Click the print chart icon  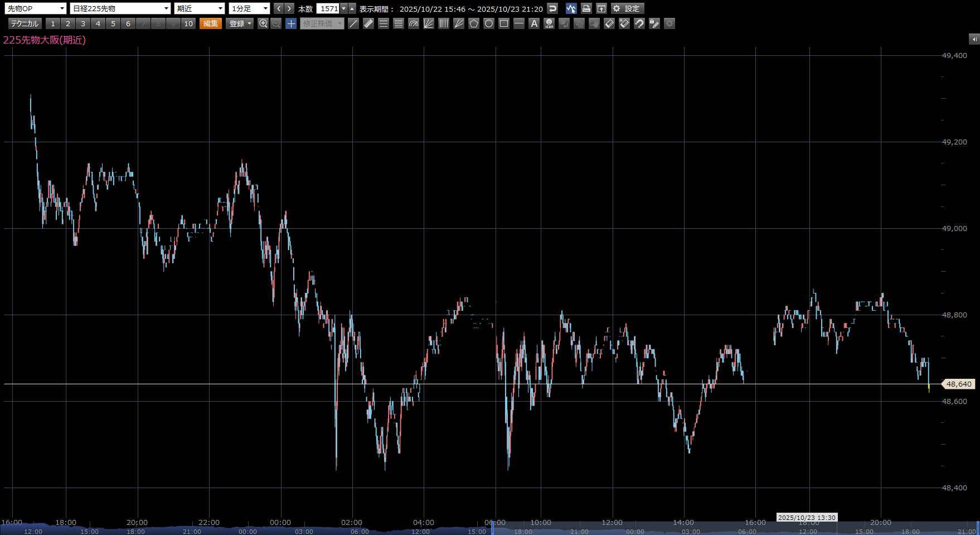(x=586, y=8)
